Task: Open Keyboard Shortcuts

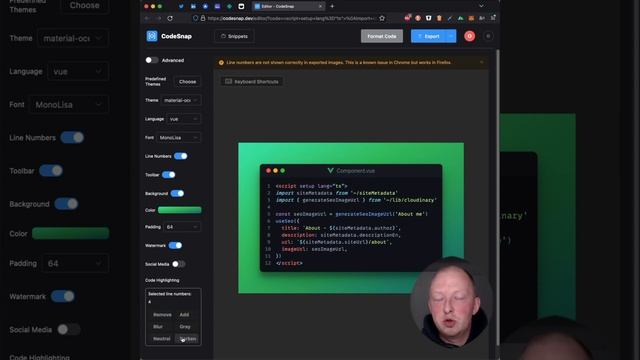Action: point(252,82)
